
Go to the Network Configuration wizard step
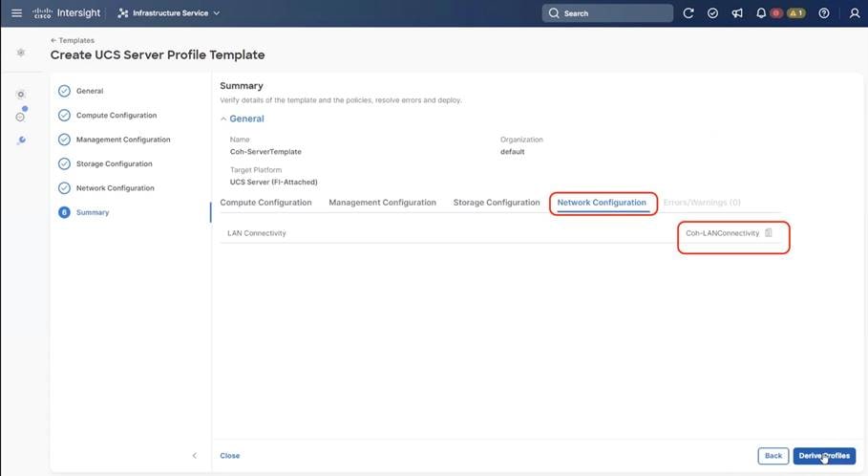[106, 188]
